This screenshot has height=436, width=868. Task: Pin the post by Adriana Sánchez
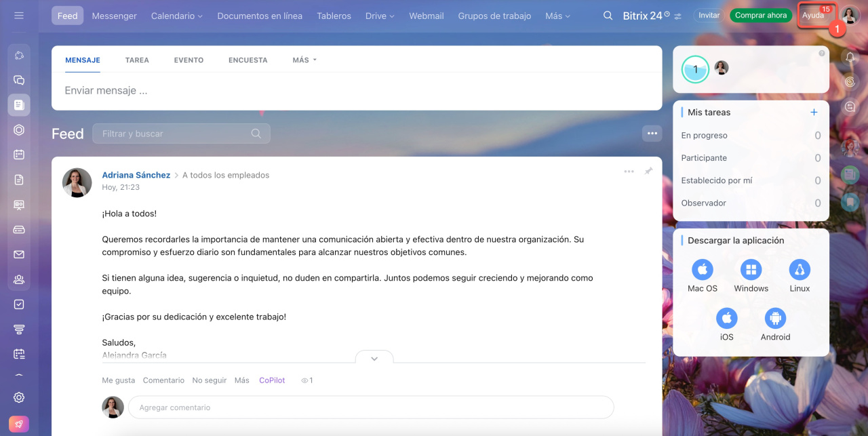pos(648,172)
